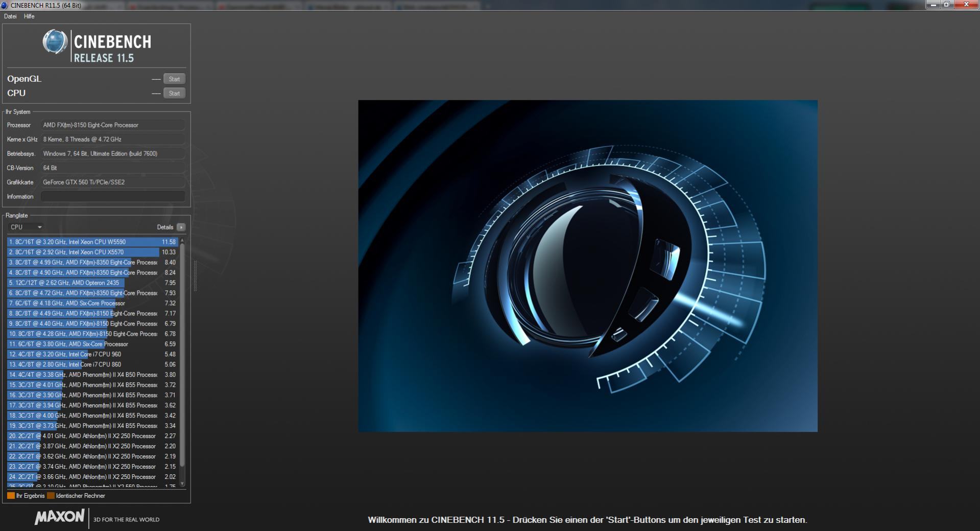Select the Phenom II X4 B55 entry at 4.00 GHz
980x531 pixels.
tap(92, 415)
